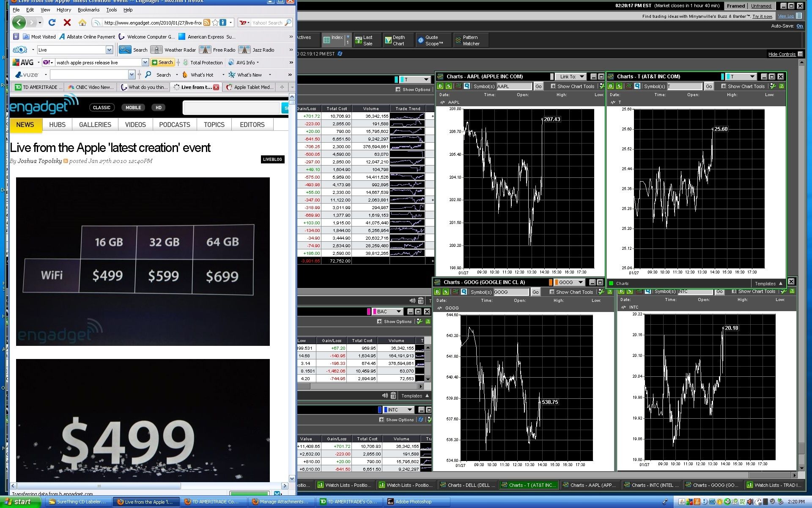This screenshot has height=508, width=812.
Task: Switch to Unframed mode
Action: point(761,6)
